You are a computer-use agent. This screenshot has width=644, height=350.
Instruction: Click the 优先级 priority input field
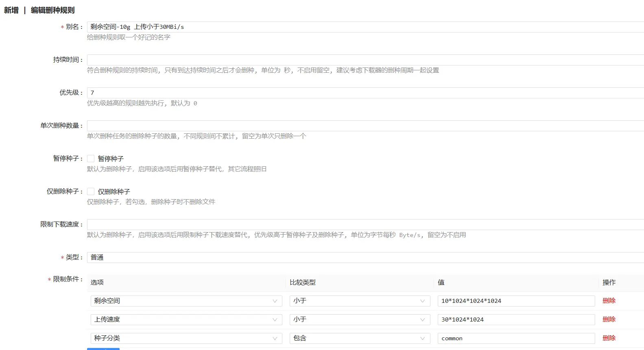[x=365, y=93]
